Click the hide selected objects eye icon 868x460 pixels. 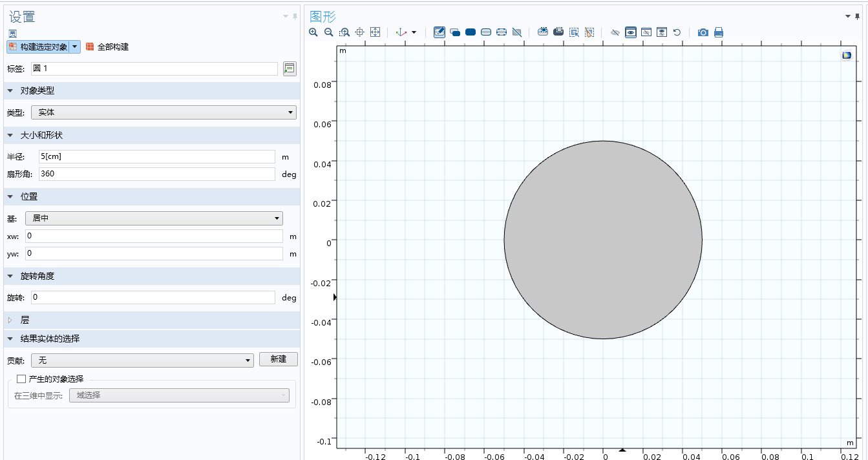click(615, 32)
